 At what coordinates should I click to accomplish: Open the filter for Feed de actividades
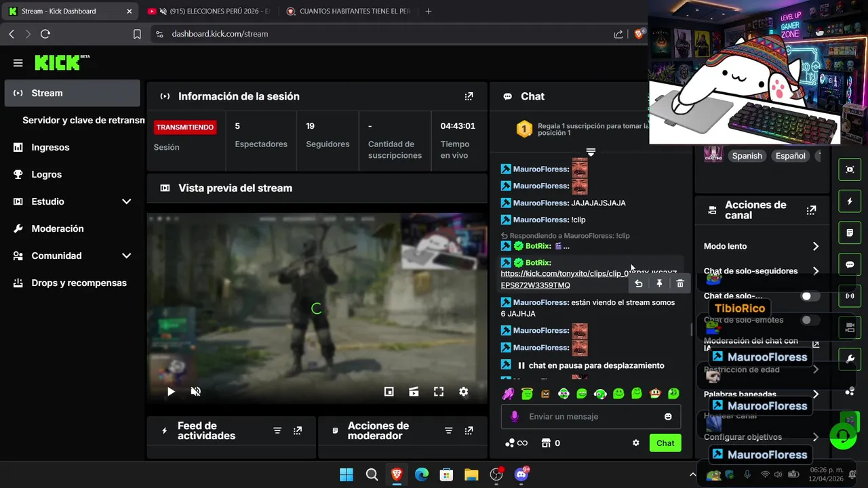pos(277,430)
